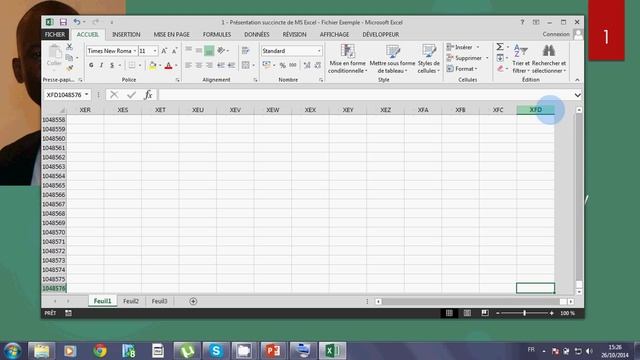Apply percent style format
The image size is (640, 360).
[282, 65]
